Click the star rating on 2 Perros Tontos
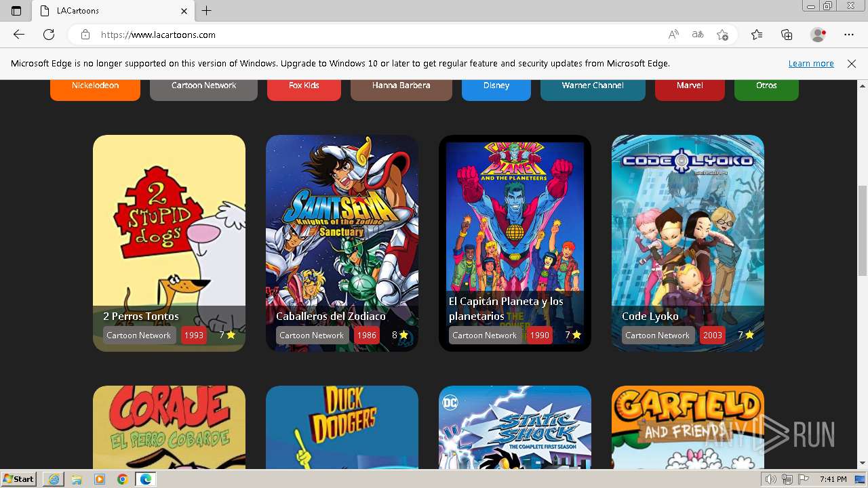868x488 pixels. 227,335
